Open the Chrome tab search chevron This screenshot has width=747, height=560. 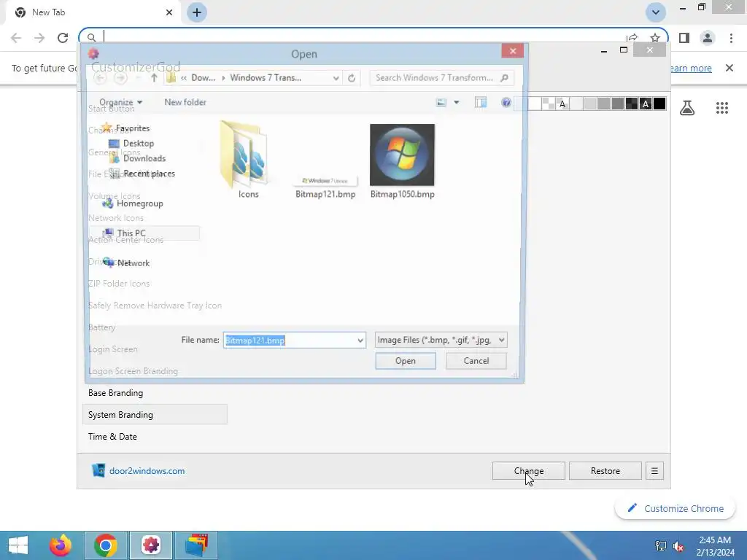click(656, 12)
